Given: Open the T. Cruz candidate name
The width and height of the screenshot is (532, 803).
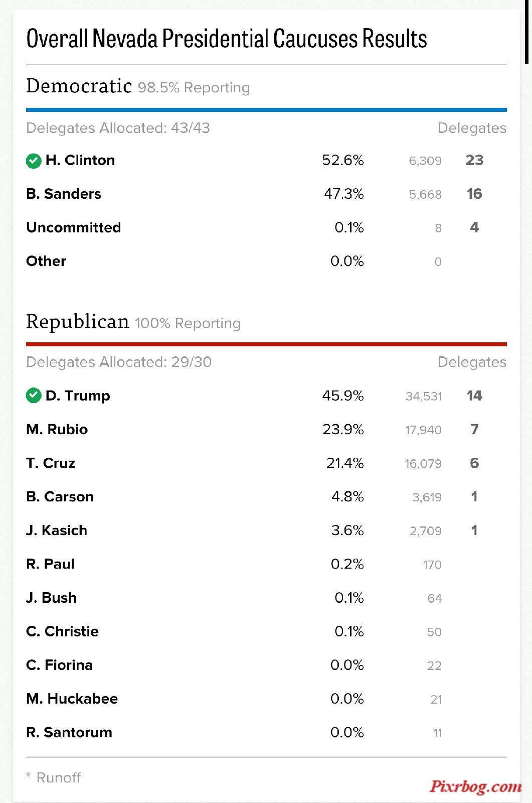Looking at the screenshot, I should (51, 463).
